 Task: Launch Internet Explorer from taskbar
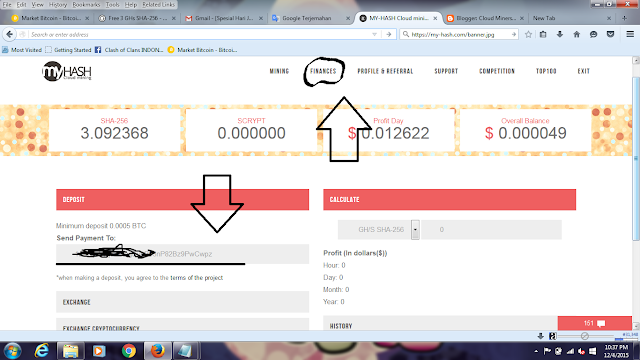pos(42,351)
